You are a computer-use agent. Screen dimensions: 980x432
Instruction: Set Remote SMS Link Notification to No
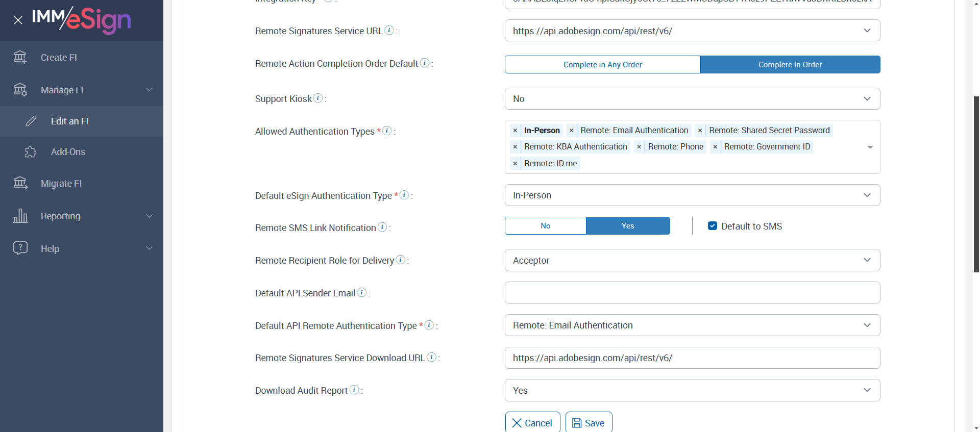coord(545,226)
